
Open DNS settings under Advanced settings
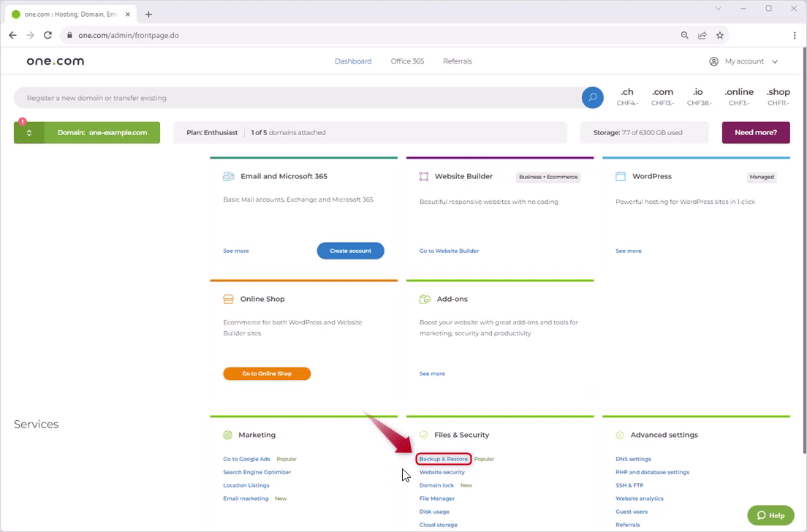click(633, 459)
